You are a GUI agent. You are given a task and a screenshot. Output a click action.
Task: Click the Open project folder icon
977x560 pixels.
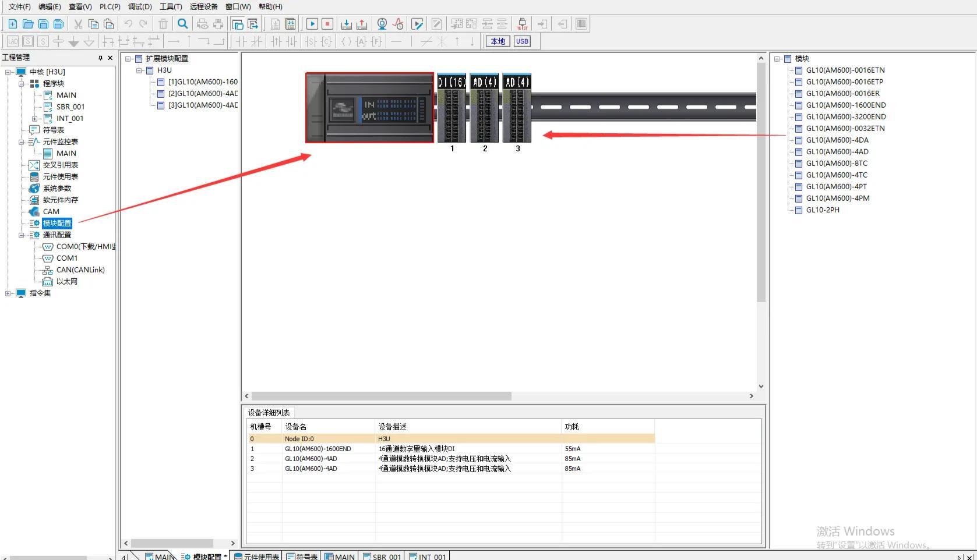(27, 24)
